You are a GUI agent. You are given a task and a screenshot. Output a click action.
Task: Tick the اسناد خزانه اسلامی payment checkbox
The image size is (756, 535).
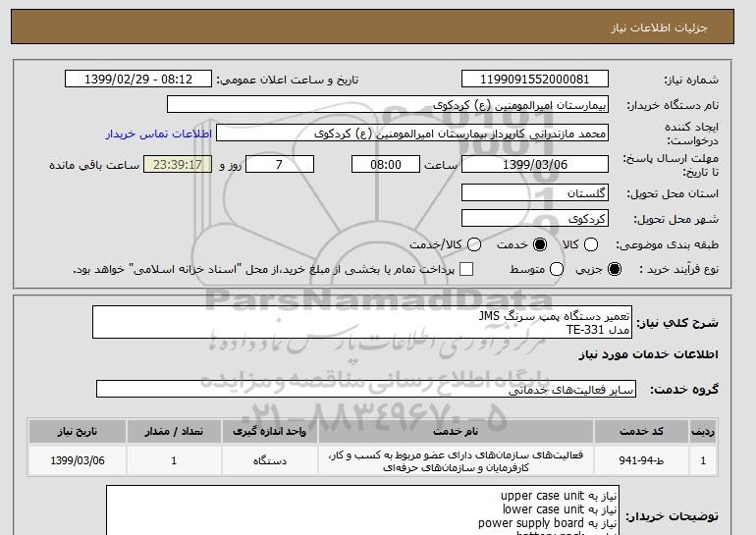pyautogui.click(x=466, y=269)
